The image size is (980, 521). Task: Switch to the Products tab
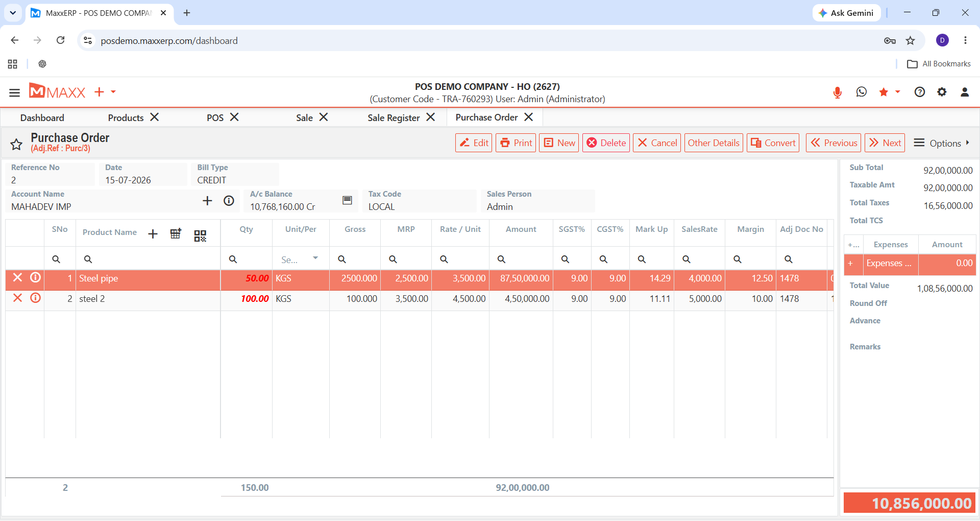pos(126,118)
